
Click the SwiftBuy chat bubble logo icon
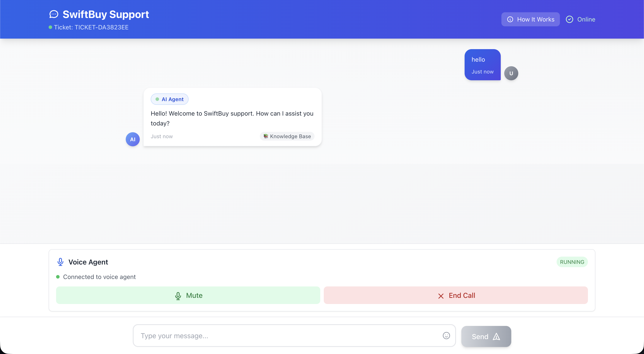coord(53,14)
